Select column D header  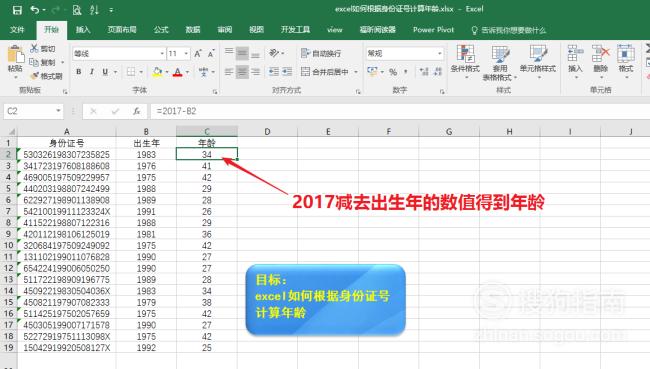tap(267, 131)
